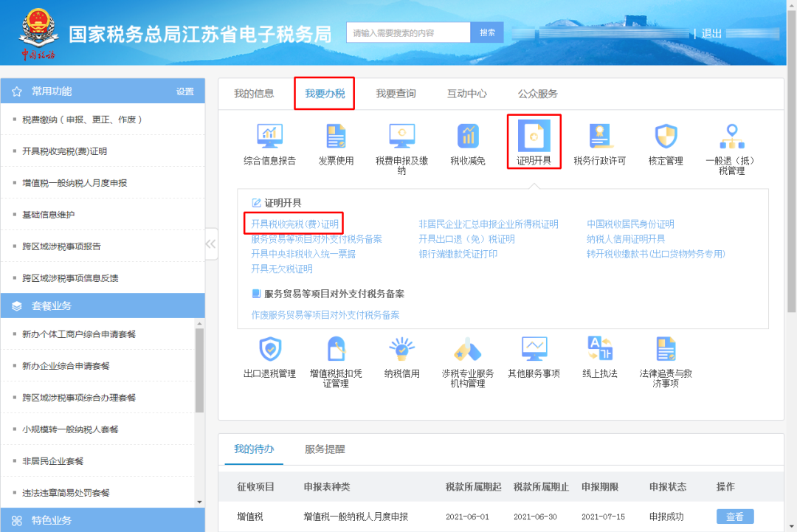The image size is (797, 532).
Task: Open the 一般退（抵）税管理 icon
Action: point(732,137)
